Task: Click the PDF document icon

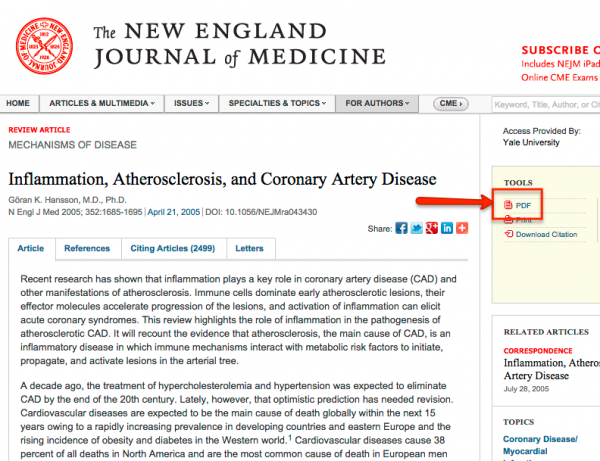Action: coord(508,205)
